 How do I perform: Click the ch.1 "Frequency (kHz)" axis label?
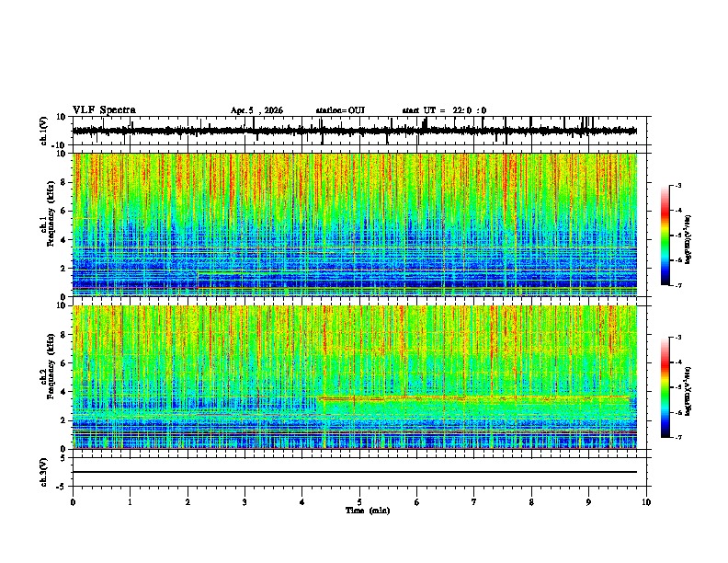pos(51,213)
